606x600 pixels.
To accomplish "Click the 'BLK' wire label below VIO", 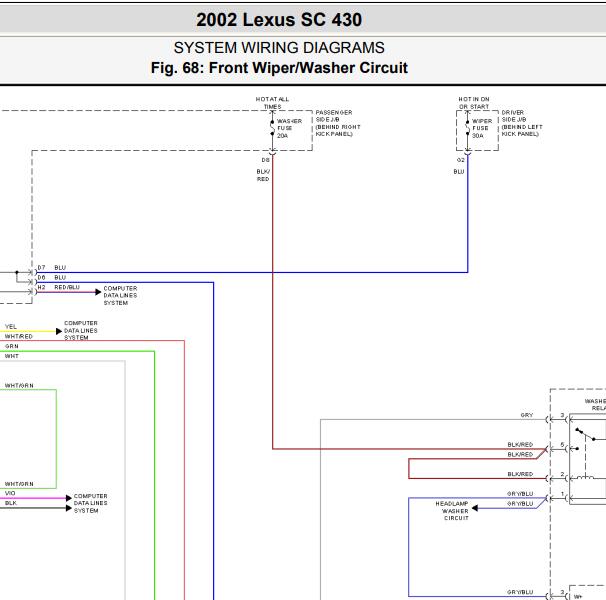I will 11,503.
